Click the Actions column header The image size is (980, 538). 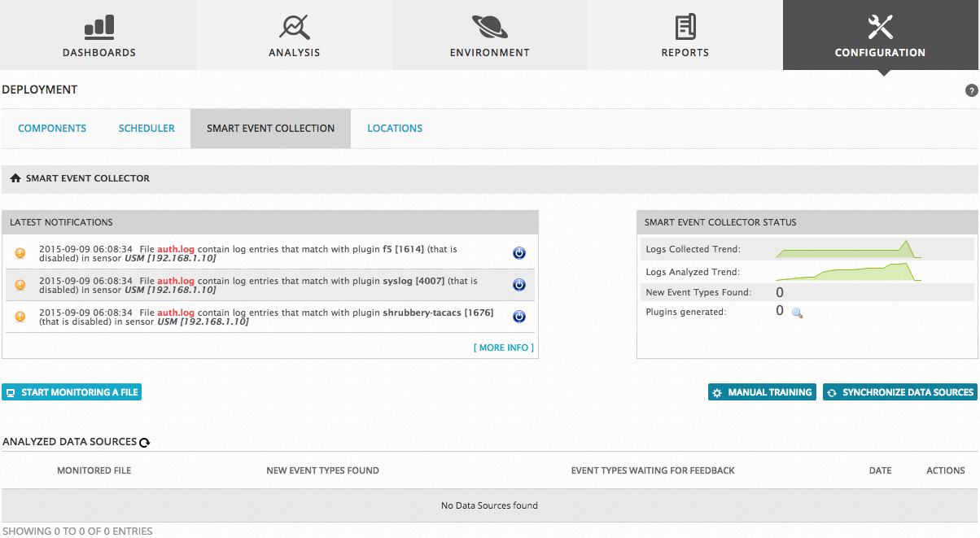tap(946, 470)
